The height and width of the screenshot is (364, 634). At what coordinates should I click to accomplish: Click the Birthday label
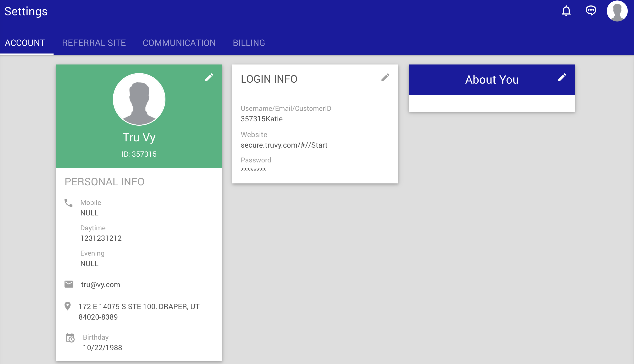click(96, 337)
